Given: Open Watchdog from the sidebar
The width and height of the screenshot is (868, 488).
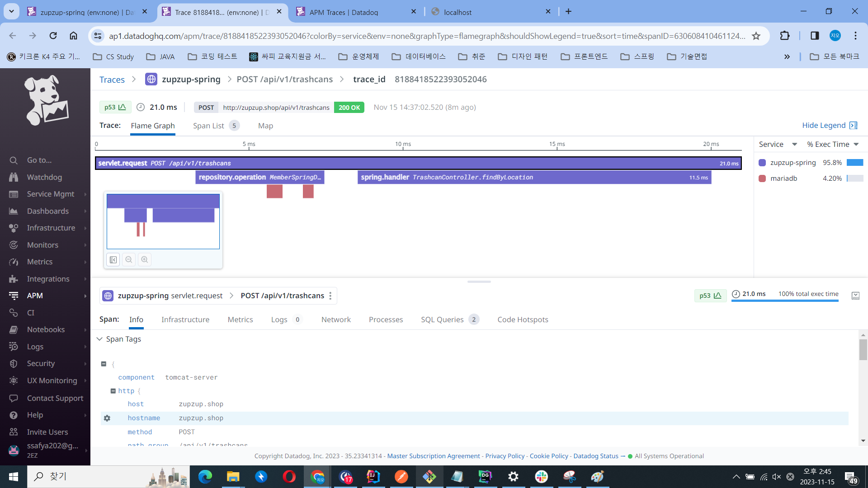Looking at the screenshot, I should click(x=44, y=177).
